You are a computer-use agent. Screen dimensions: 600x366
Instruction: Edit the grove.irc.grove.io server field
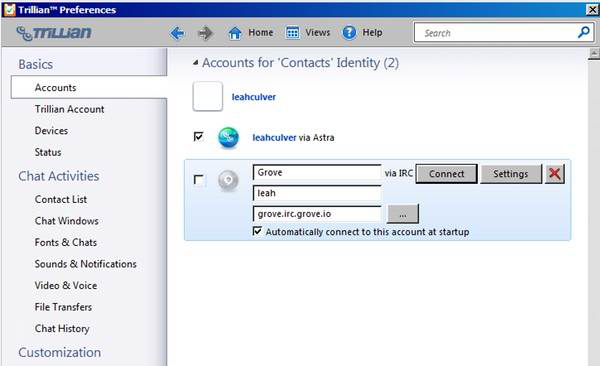[x=317, y=214]
